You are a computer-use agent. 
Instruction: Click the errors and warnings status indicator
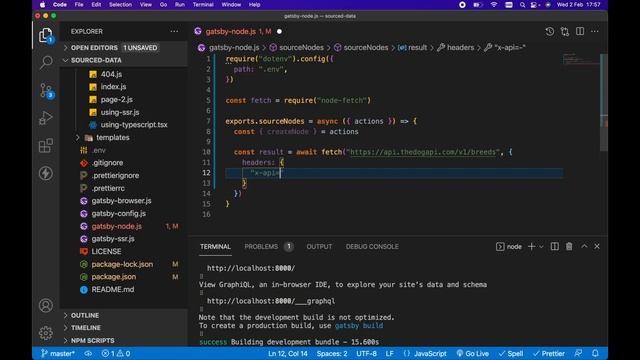[116, 353]
